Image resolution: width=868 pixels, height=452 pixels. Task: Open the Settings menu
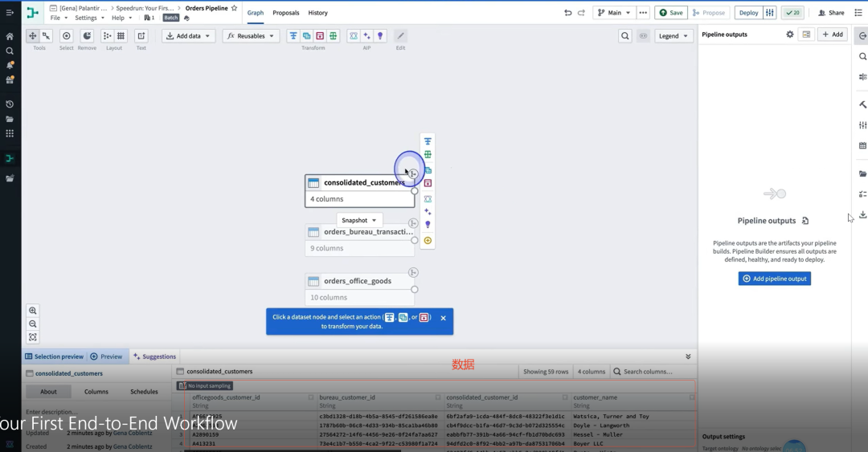89,18
